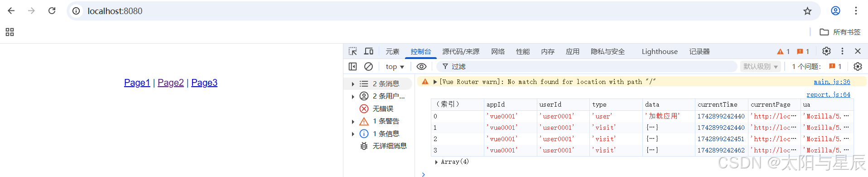Open the Chrome profile menu
Viewport: 868px width, 177px height.
point(835,11)
